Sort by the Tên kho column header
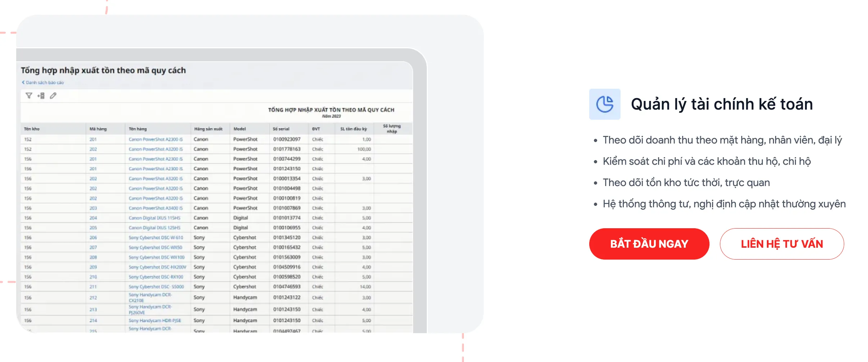Screen dimensions: 868x362 click(32, 129)
